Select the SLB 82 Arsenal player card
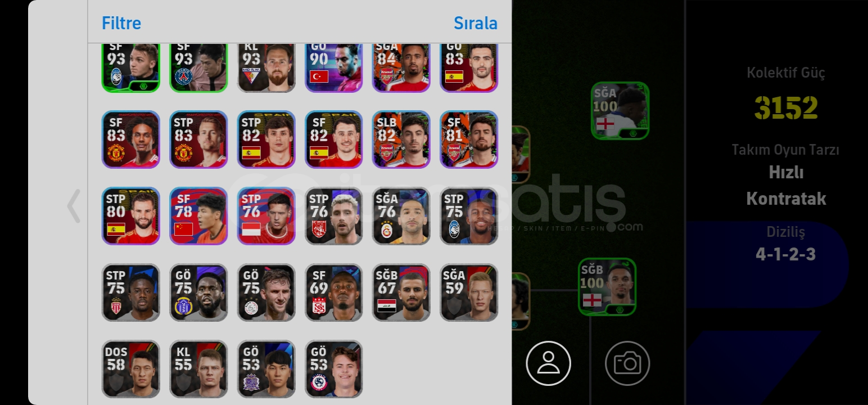 pos(401,139)
